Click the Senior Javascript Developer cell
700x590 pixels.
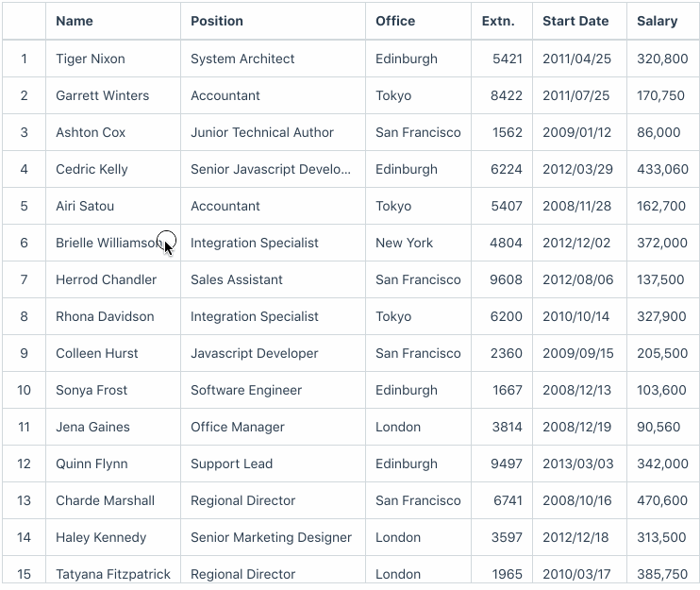[271, 169]
